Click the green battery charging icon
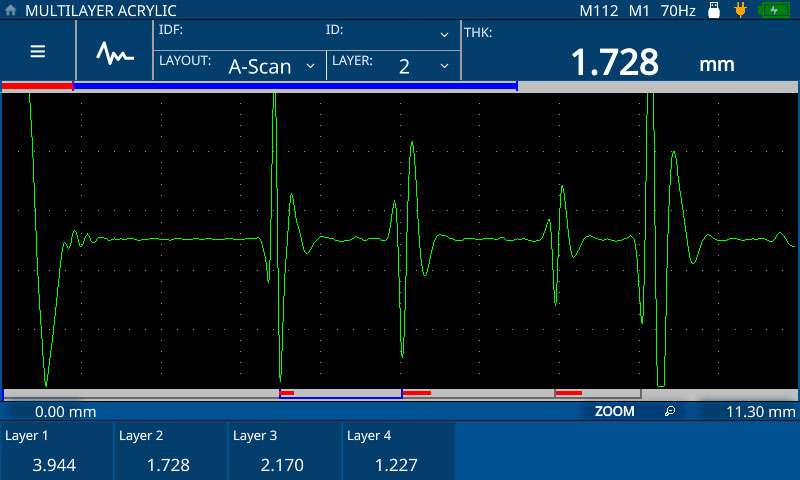The height and width of the screenshot is (480, 800). (774, 10)
